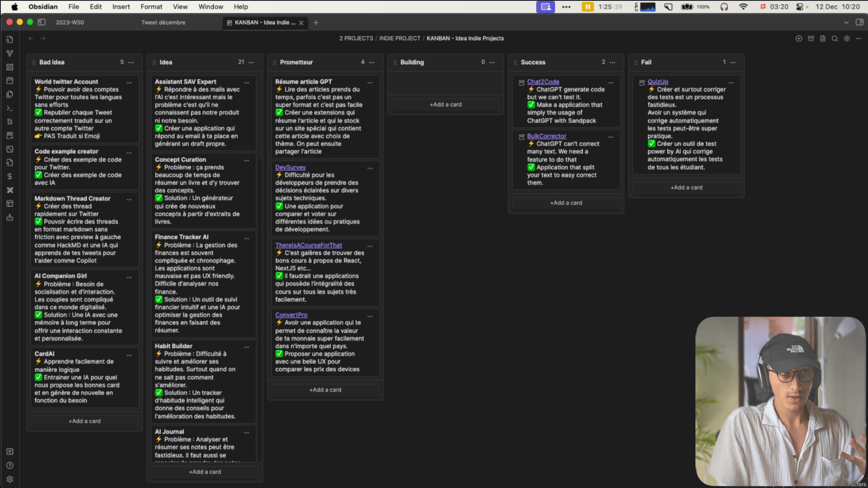This screenshot has width=868, height=488.
Task: Expand the tab list chevron dropdown
Action: (846, 22)
